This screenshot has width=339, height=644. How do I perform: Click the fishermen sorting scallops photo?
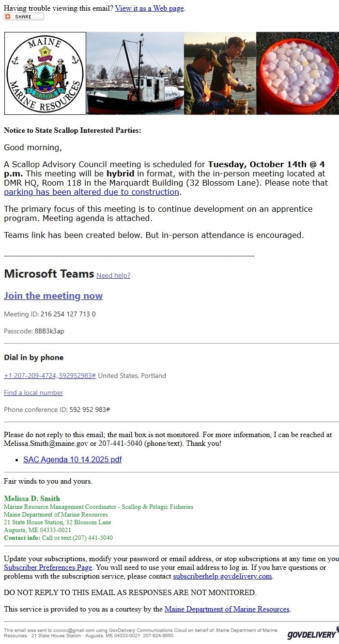click(220, 73)
